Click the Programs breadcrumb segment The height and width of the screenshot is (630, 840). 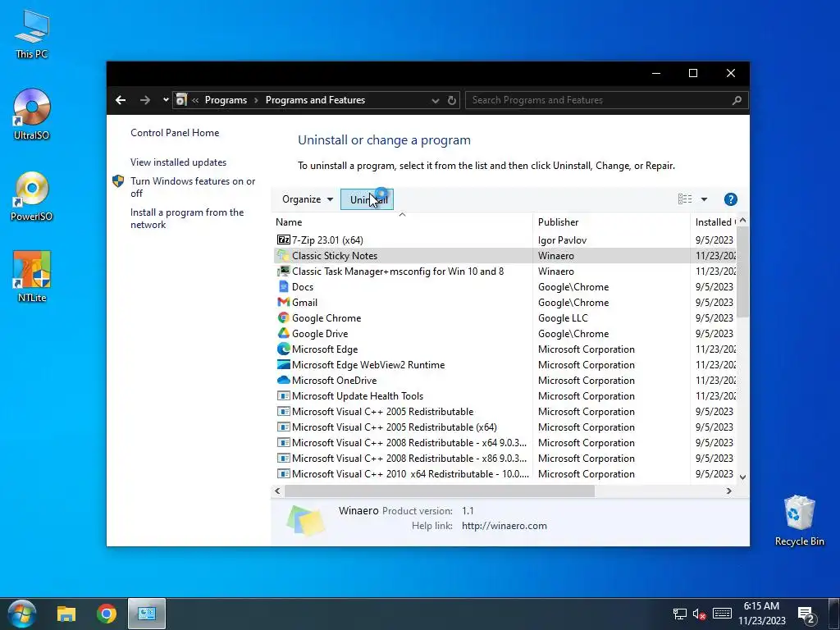pos(226,100)
